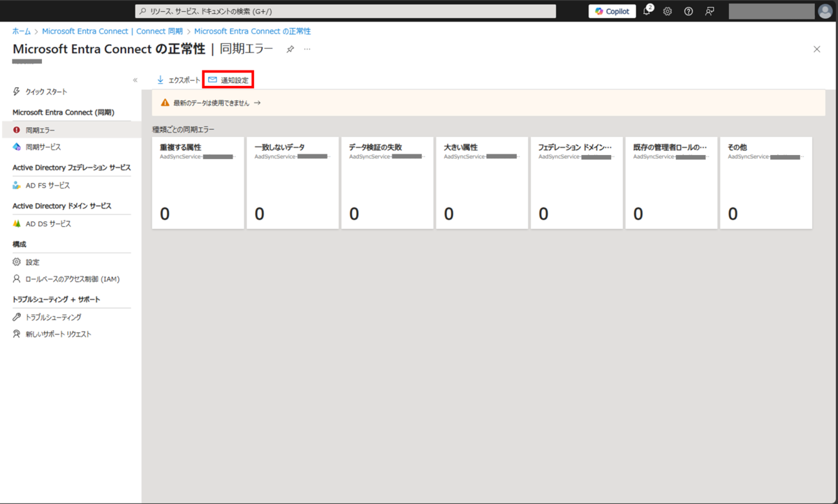
Task: Open the 重複する属性 error tile
Action: (198, 183)
